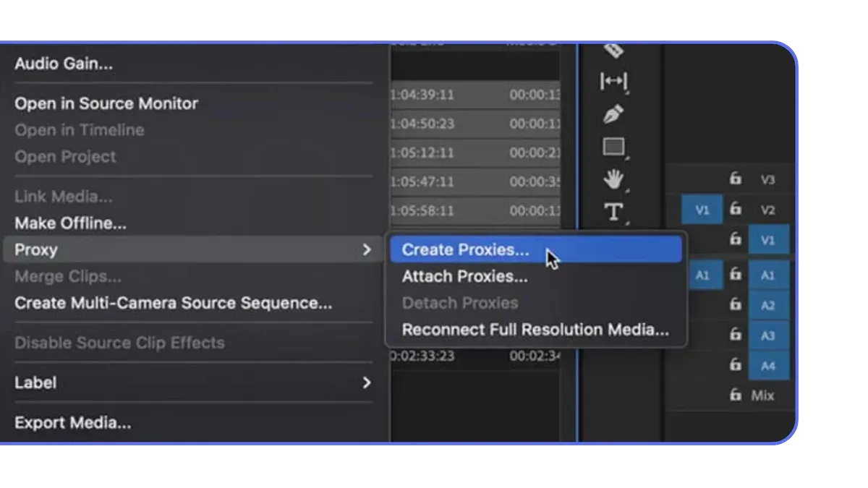Toggle V1 track targeting right of its lock
This screenshot has width=868, height=488.
click(x=768, y=240)
